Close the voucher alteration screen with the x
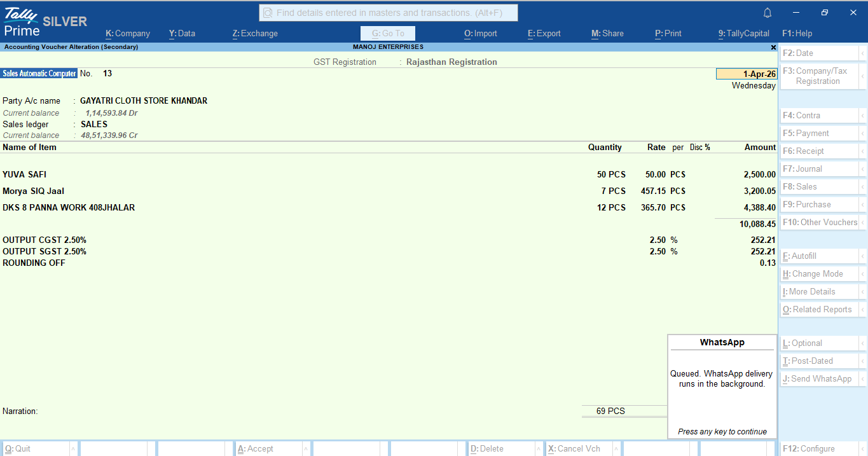The height and width of the screenshot is (456, 868). tap(773, 47)
